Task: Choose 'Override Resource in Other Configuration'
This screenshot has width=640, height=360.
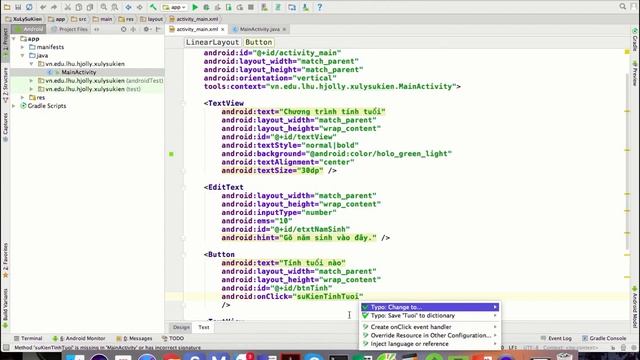Action: (430, 336)
